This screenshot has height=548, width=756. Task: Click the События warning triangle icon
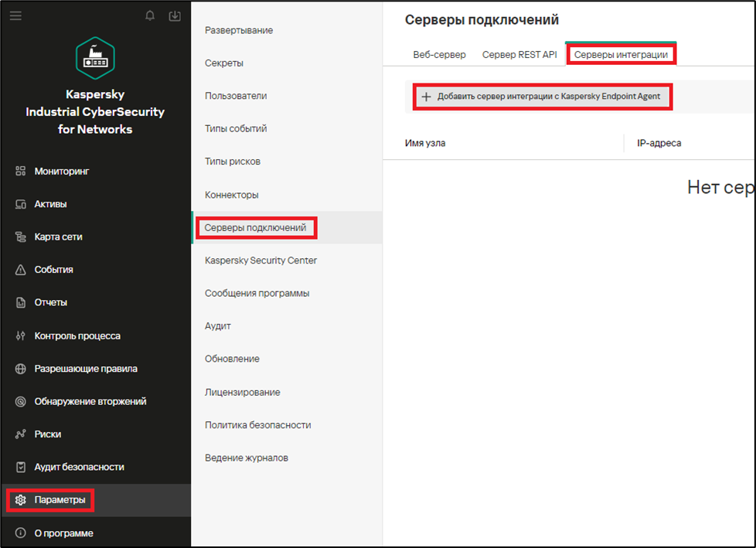[20, 270]
